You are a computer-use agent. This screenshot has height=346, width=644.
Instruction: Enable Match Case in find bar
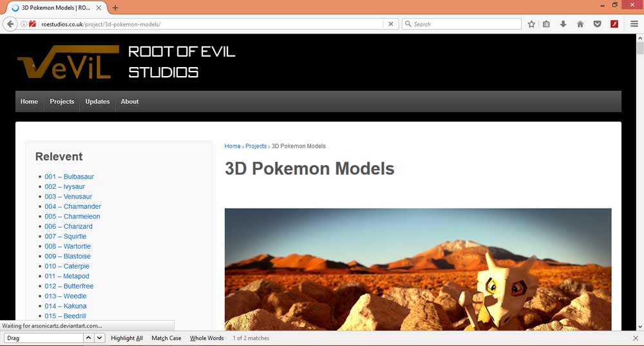click(x=166, y=338)
